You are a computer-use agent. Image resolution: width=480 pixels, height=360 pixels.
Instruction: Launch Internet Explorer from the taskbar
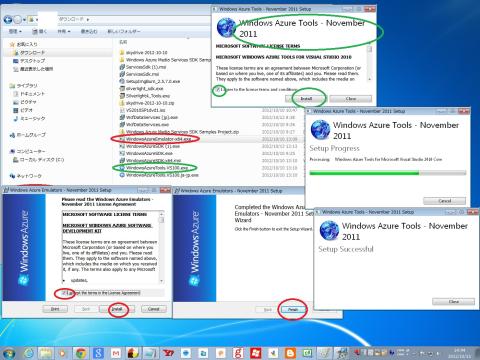click(x=28, y=353)
